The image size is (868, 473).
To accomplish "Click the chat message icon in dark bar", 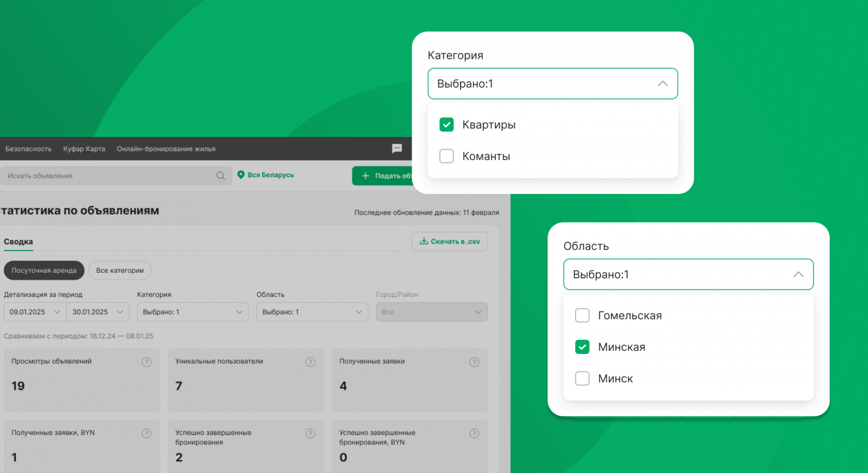I will 397,149.
